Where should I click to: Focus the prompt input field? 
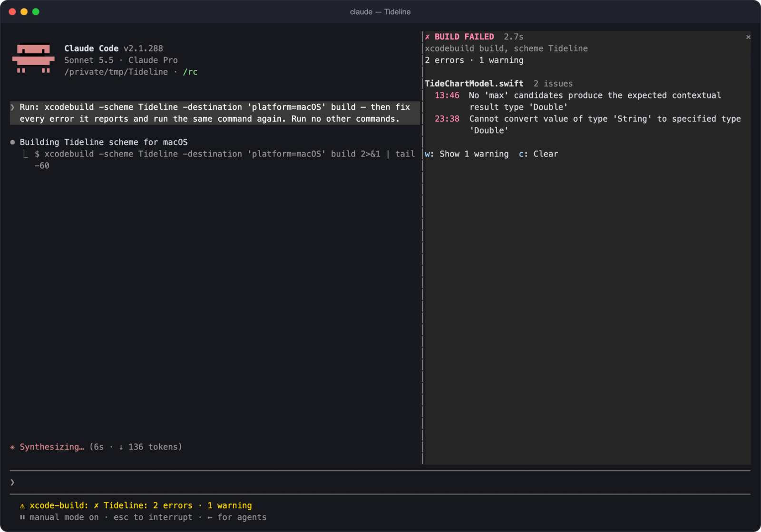point(380,483)
